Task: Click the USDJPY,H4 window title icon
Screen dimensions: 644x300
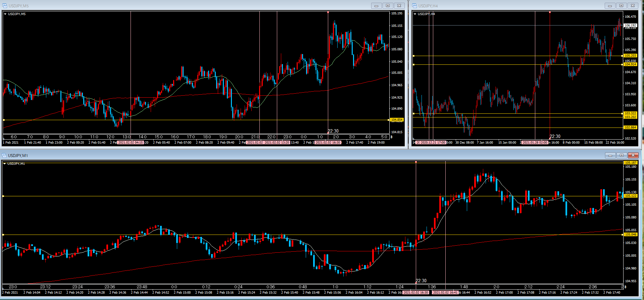Action: click(414, 6)
